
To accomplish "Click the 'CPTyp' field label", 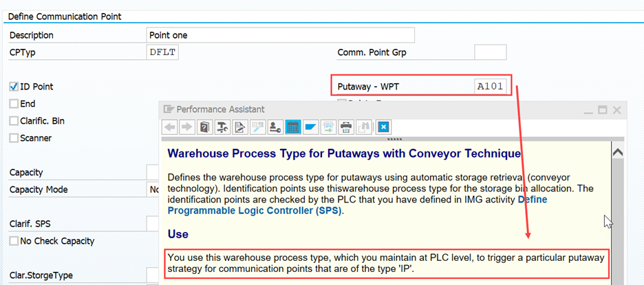I will pos(23,52).
